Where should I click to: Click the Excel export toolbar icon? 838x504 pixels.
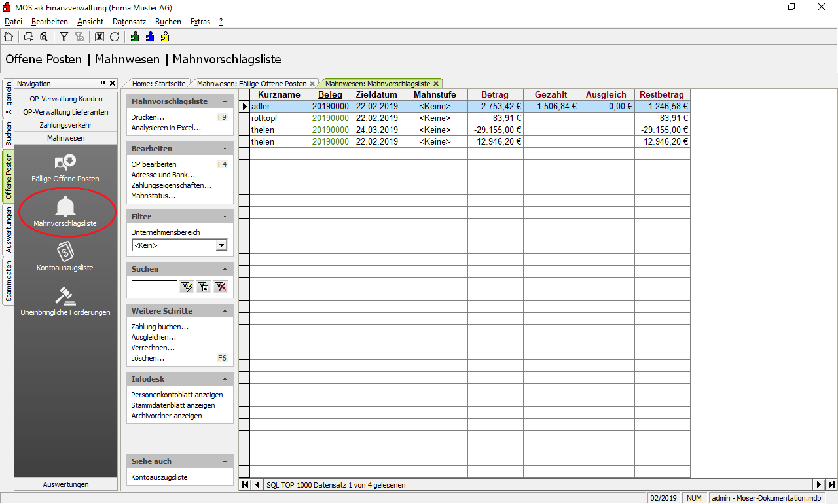100,37
